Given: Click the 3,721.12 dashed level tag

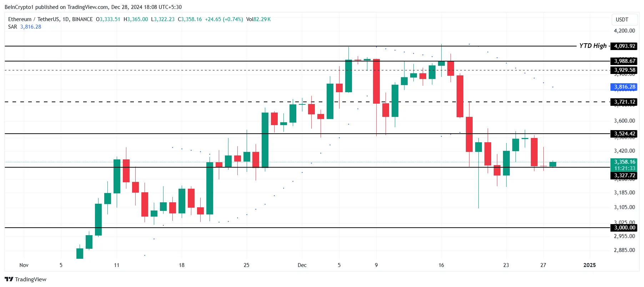Looking at the screenshot, I should 624,102.
